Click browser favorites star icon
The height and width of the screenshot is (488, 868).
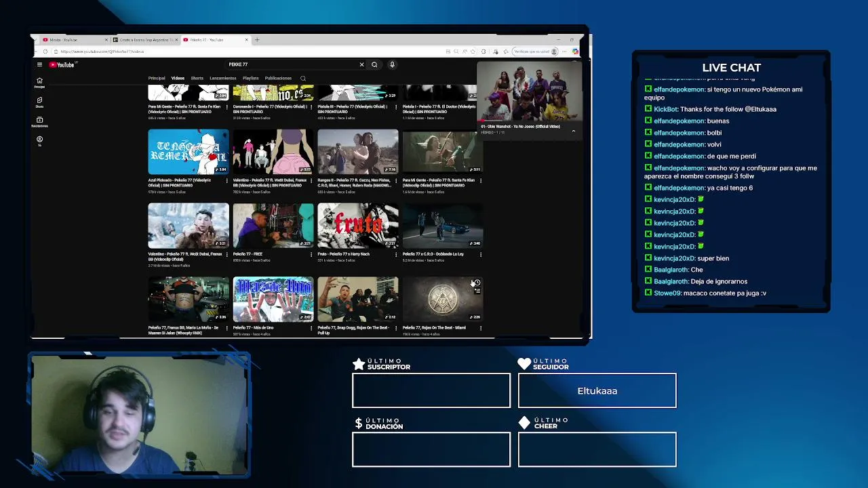point(473,52)
